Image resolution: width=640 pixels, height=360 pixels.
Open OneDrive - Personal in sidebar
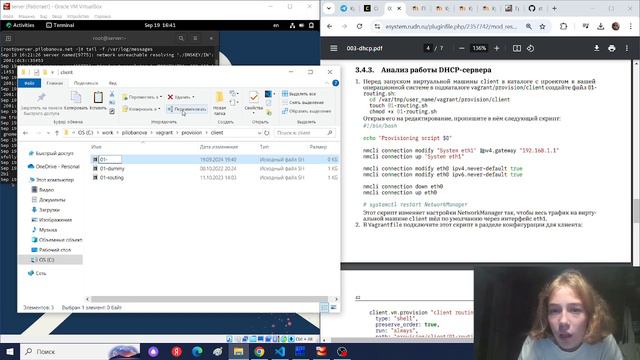(x=57, y=167)
